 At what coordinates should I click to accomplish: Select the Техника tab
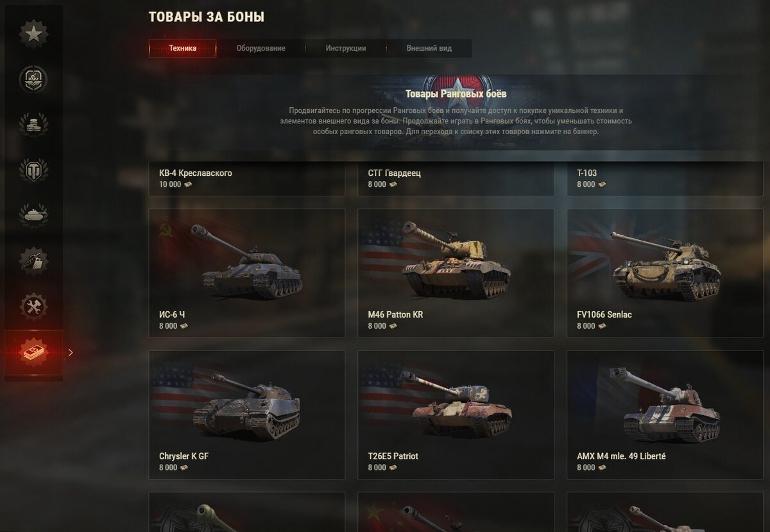pos(183,48)
